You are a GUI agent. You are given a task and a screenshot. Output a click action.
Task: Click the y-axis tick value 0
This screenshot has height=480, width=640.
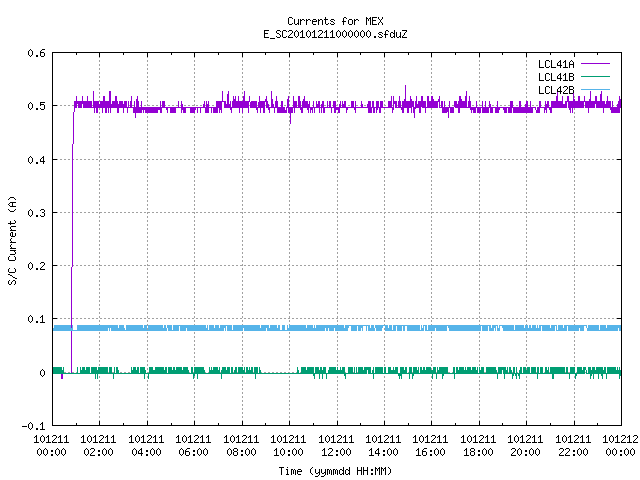(x=42, y=373)
